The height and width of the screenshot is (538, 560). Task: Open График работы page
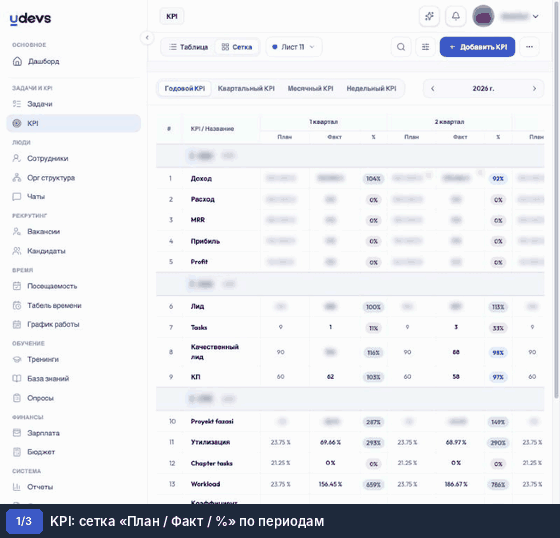click(x=53, y=324)
